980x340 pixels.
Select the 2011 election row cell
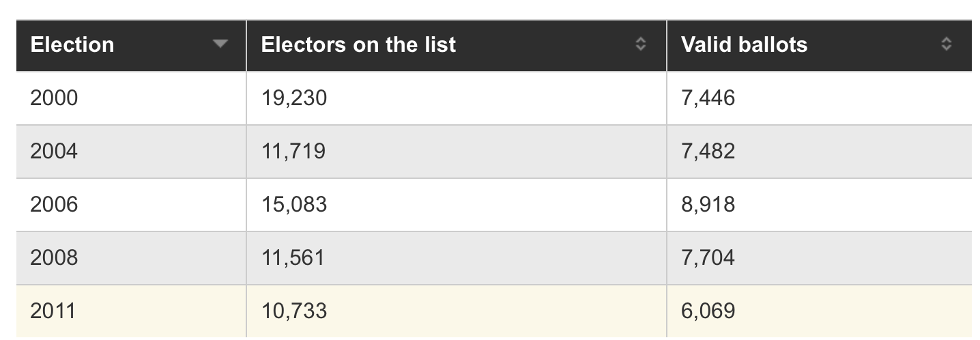point(53,311)
